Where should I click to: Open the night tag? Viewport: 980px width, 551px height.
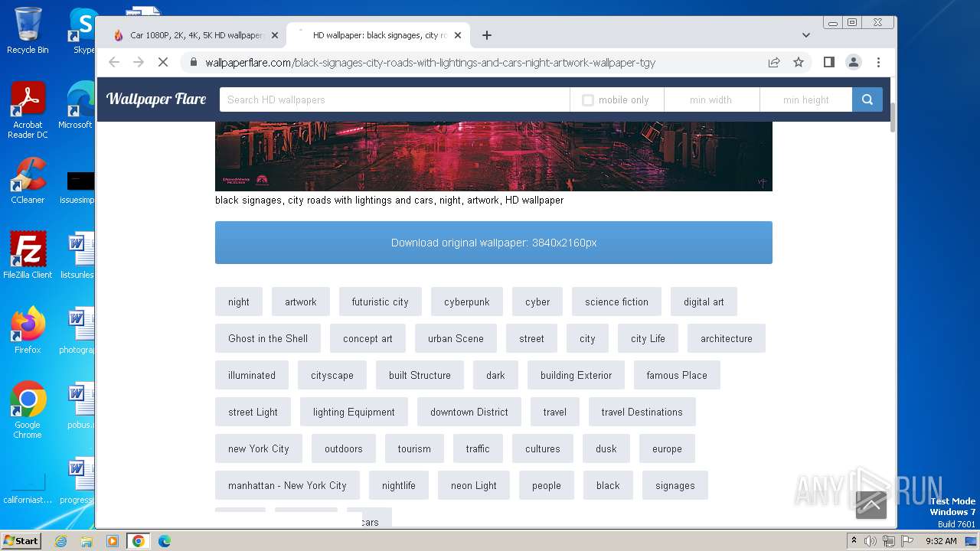239,302
